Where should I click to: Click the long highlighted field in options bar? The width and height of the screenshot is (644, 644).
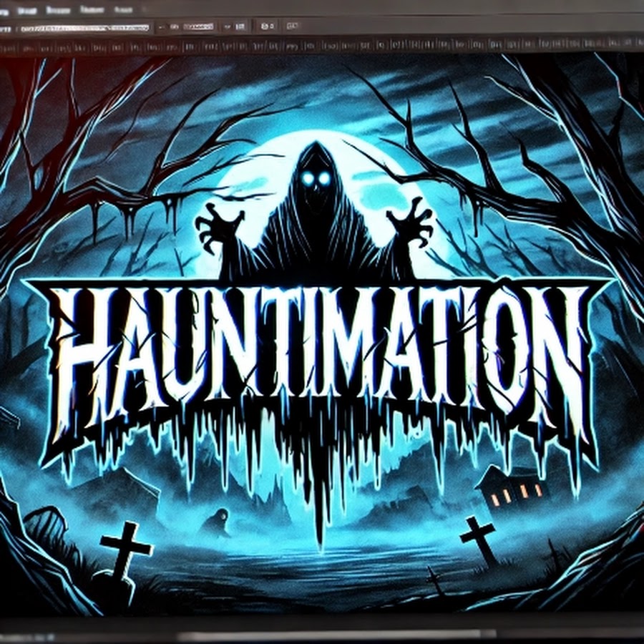[84, 28]
